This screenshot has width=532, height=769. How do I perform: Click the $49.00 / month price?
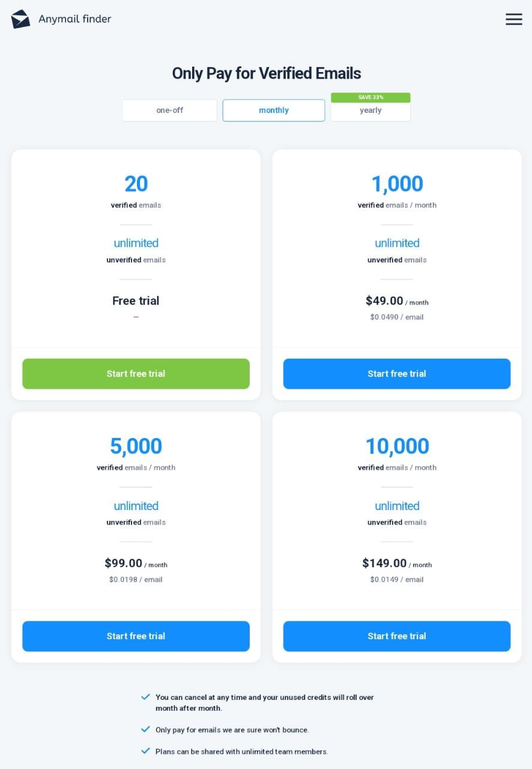(397, 301)
